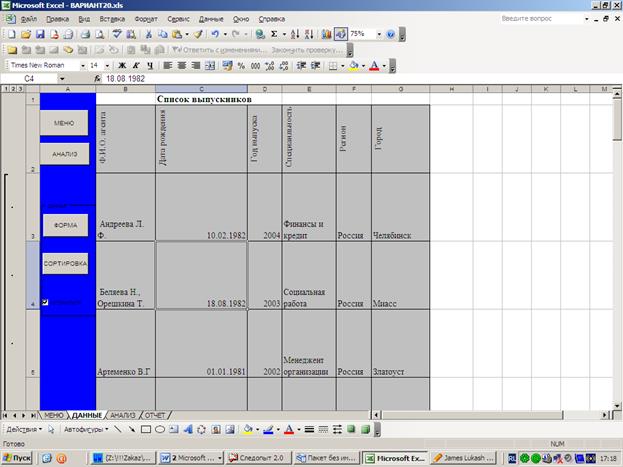Apply thousands separator (000) format

click(255, 66)
